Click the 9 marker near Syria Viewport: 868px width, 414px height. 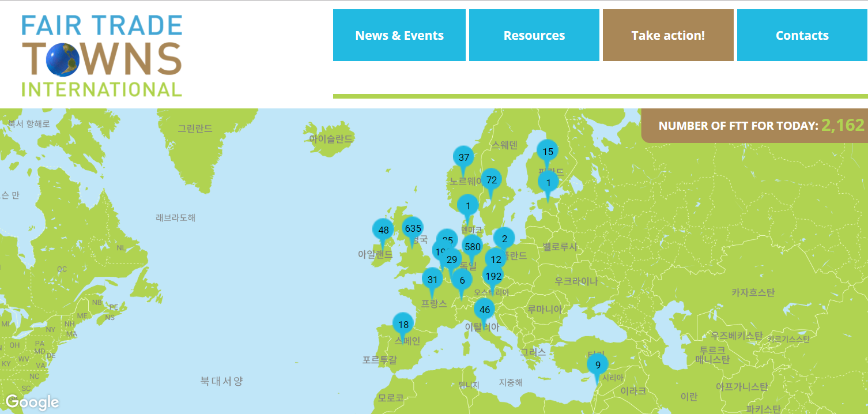tap(597, 365)
